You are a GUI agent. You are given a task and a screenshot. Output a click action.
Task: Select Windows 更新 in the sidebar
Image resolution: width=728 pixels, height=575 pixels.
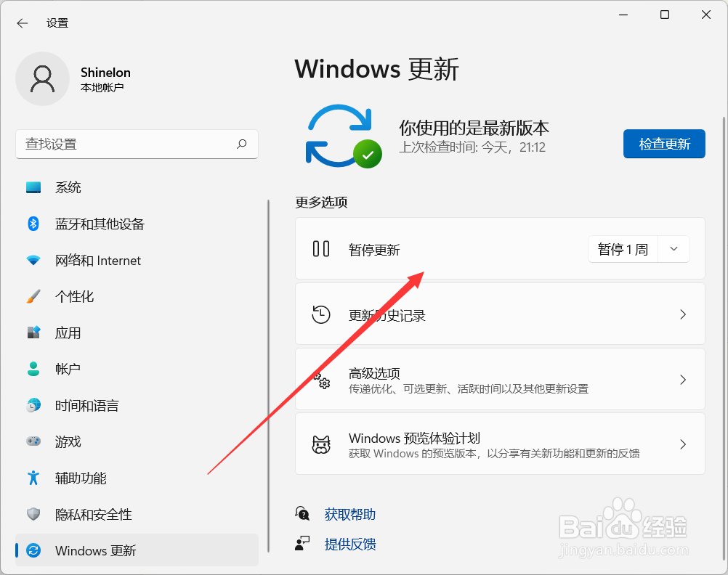click(137, 550)
